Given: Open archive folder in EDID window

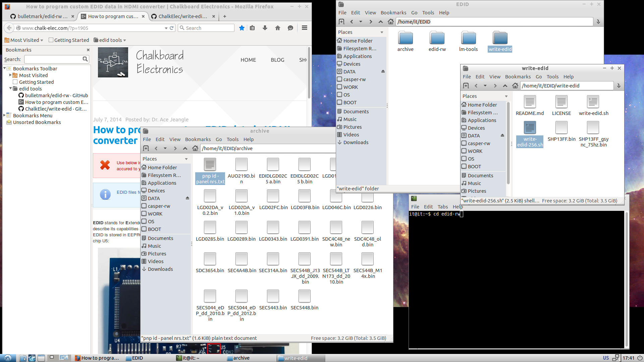Looking at the screenshot, I should point(406,42).
